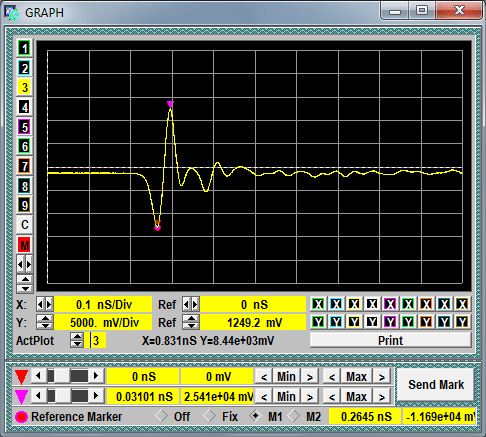Click marker 2 time field 0.03101 nS
Image resolution: width=486 pixels, height=437 pixels.
(x=144, y=396)
